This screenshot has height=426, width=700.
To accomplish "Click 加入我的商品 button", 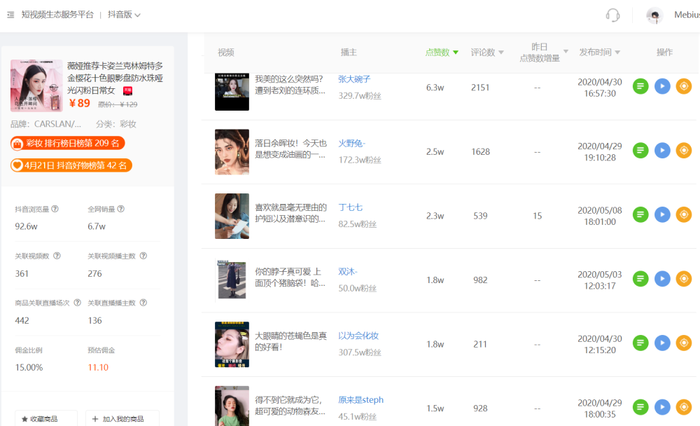I will click(x=122, y=418).
